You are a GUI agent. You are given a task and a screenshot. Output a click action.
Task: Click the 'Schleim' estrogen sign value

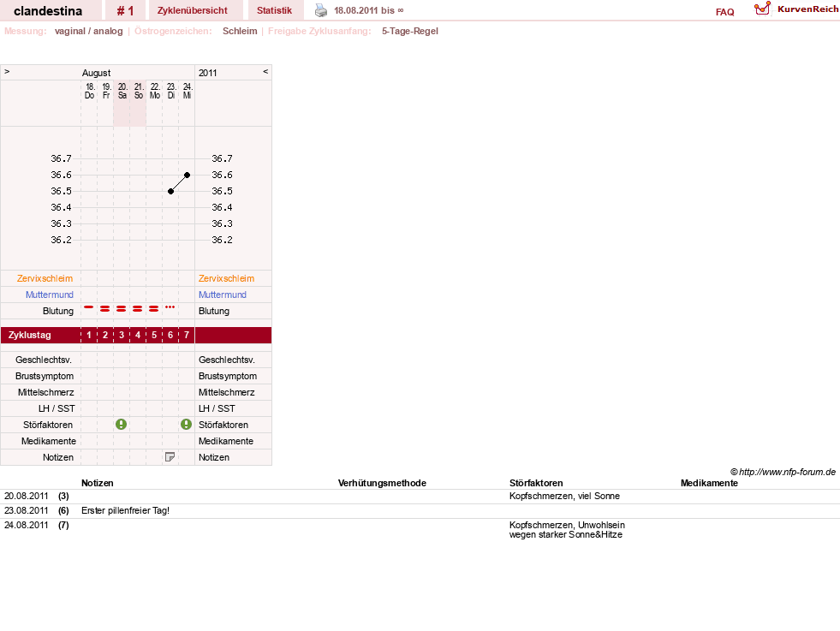coord(240,31)
